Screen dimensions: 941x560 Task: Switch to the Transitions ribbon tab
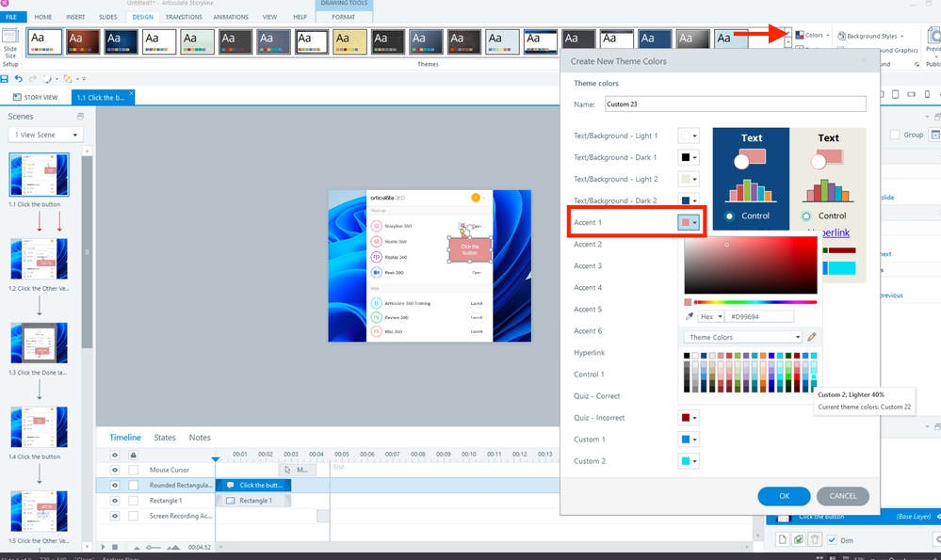click(x=183, y=17)
